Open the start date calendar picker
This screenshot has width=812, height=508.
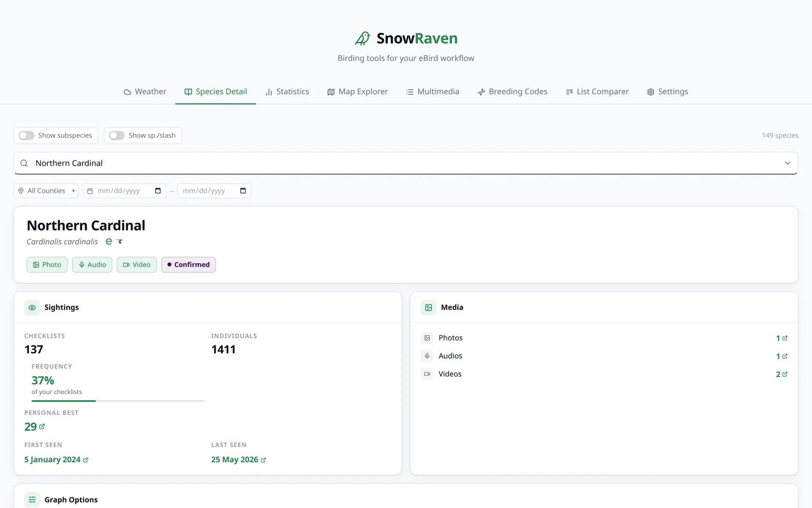(158, 191)
